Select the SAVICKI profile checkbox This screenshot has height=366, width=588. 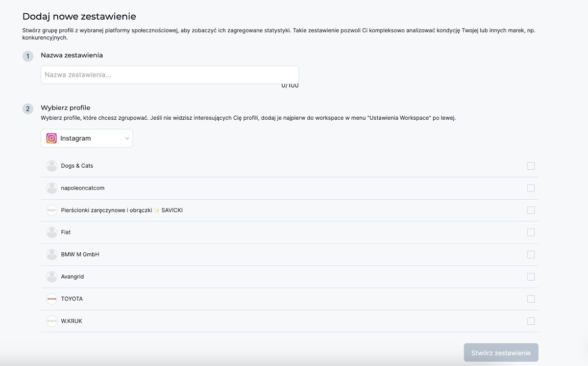click(x=531, y=210)
